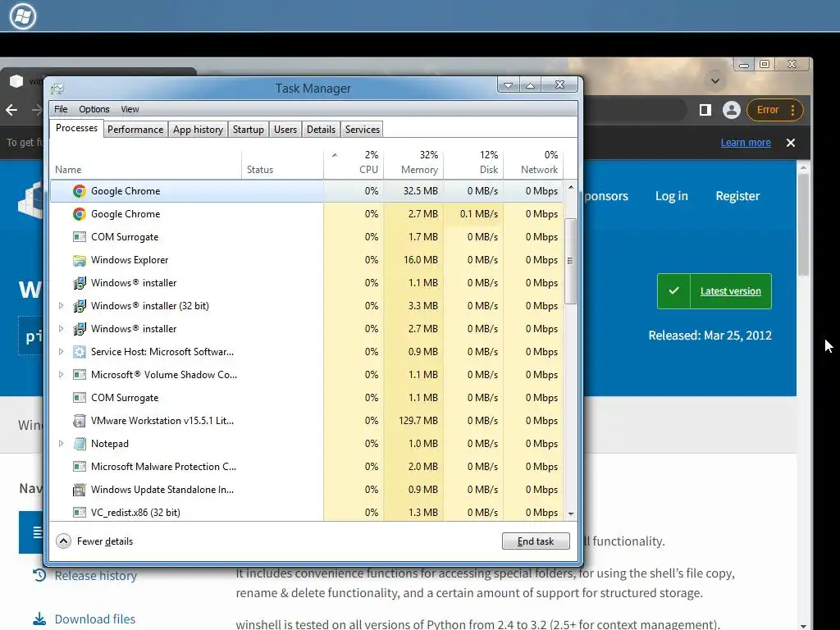Click the Windows Explorer process icon
840x630 pixels.
point(80,260)
